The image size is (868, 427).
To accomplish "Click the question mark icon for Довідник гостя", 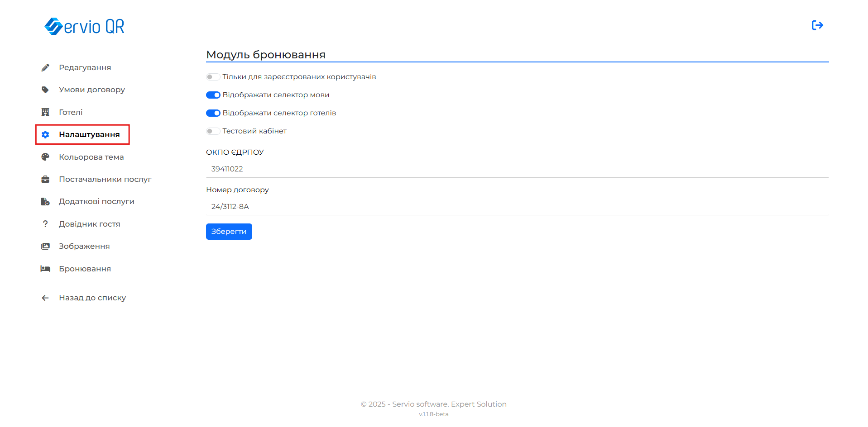I will point(45,224).
